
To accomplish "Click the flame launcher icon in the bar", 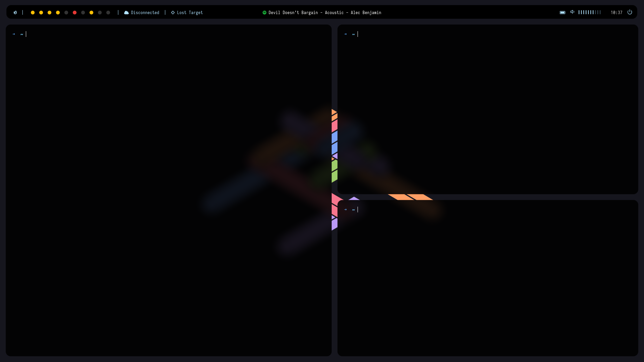I will (x=15, y=12).
